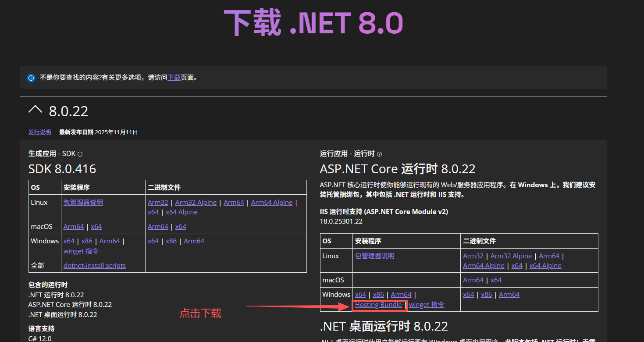The height and width of the screenshot is (342, 644).
Task: Download ASP.NET Core Linux Arm32 binary
Action: 473,256
